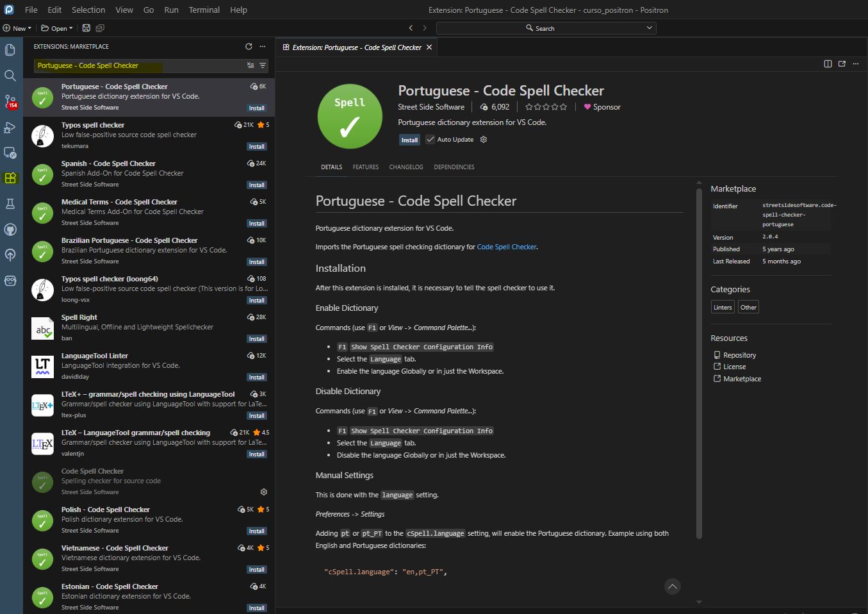Screen dimensions: 868x614
Task: Switch to the CHANGELOG tab
Action: point(406,167)
